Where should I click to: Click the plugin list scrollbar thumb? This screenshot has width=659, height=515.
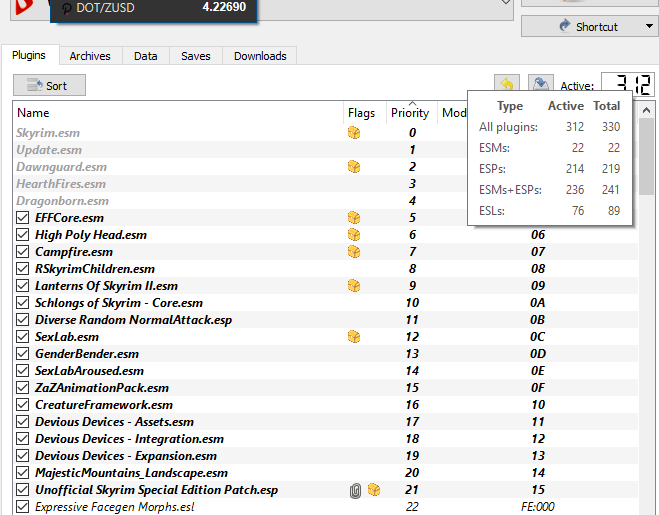[x=646, y=156]
